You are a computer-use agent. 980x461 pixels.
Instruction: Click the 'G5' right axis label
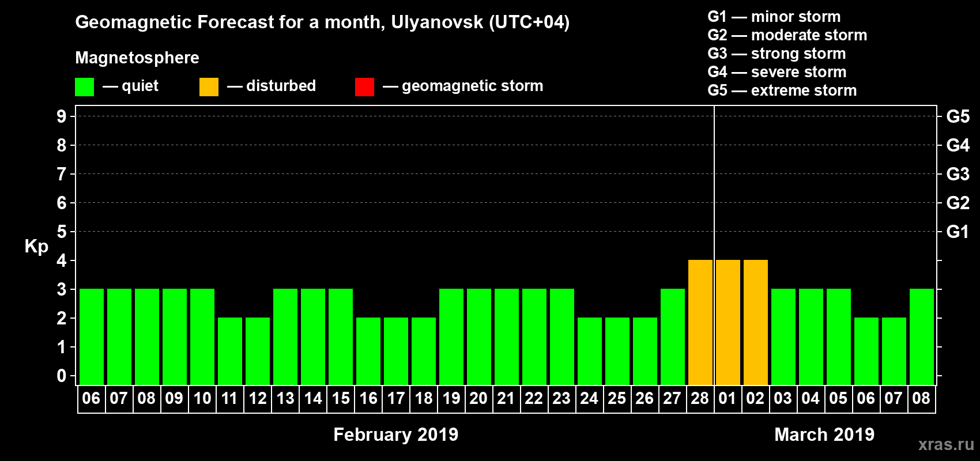coord(958,116)
